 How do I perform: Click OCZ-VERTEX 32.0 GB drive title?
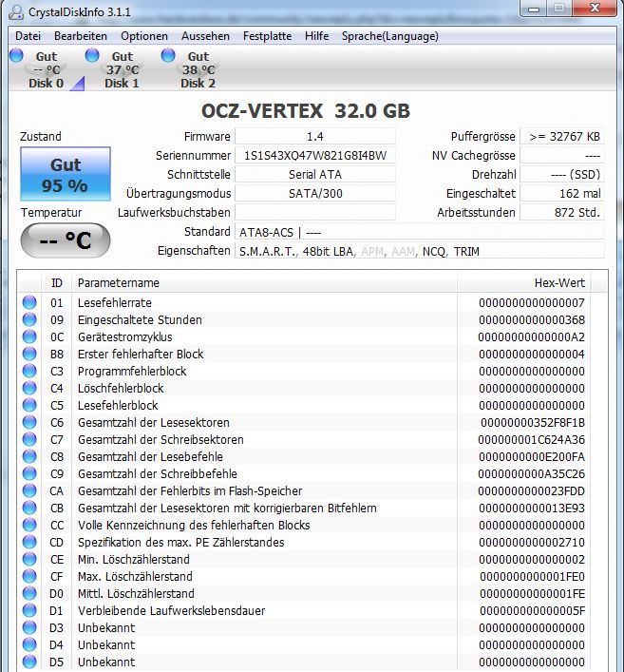tap(306, 111)
